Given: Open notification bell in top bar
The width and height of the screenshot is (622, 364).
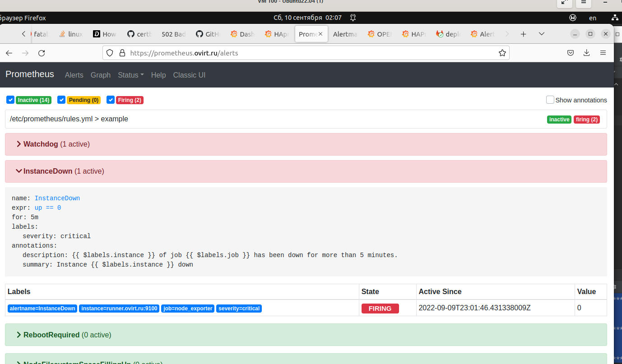Looking at the screenshot, I should pyautogui.click(x=353, y=18).
